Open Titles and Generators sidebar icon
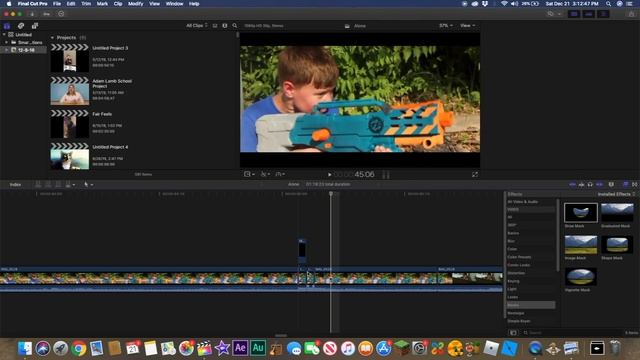Screen dimensions: 640x360 pyautogui.click(x=35, y=26)
